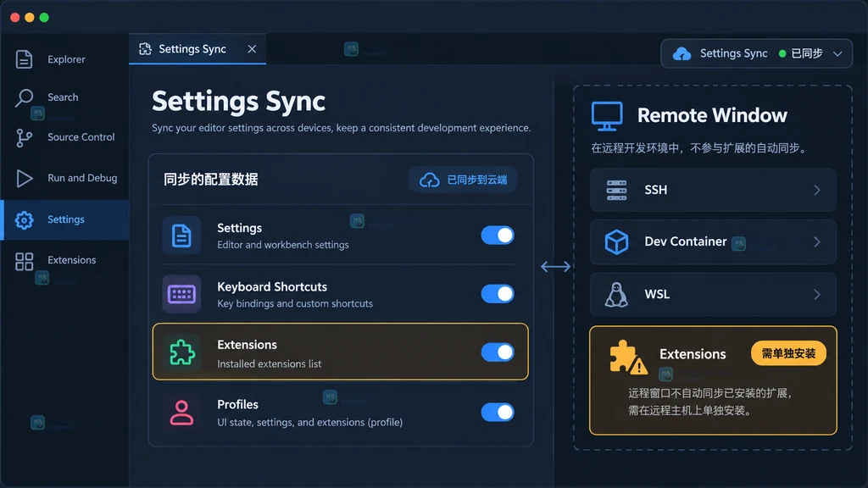Expand the Dev Container row chevron
The height and width of the screenshot is (488, 868).
817,241
